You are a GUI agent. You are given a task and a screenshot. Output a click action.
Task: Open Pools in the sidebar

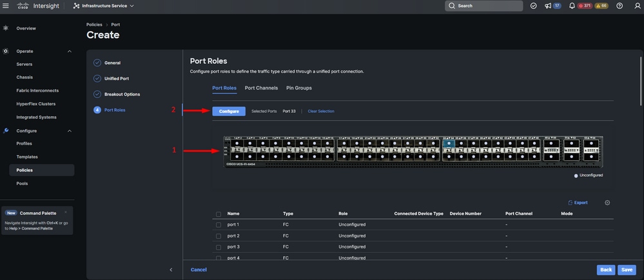click(22, 183)
